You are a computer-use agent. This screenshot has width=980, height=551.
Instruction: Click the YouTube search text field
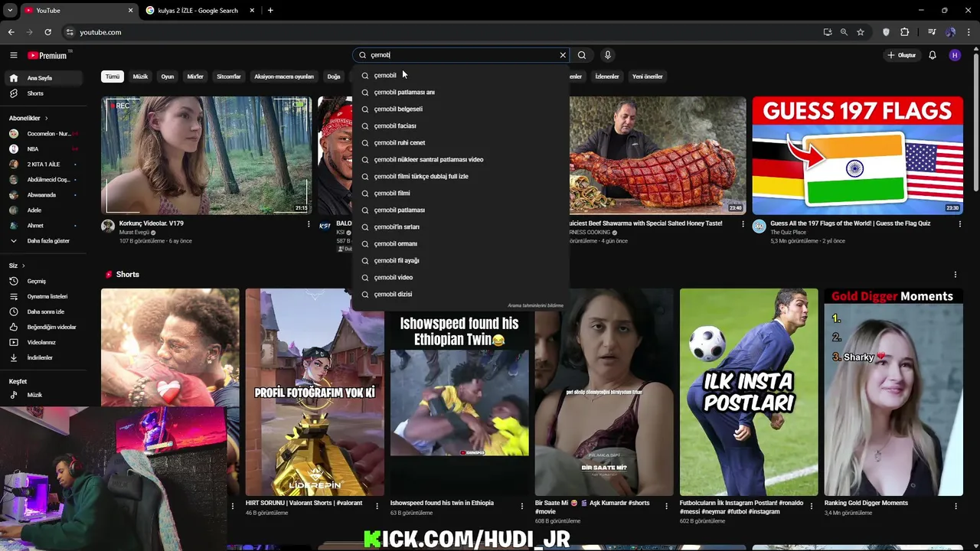(462, 55)
